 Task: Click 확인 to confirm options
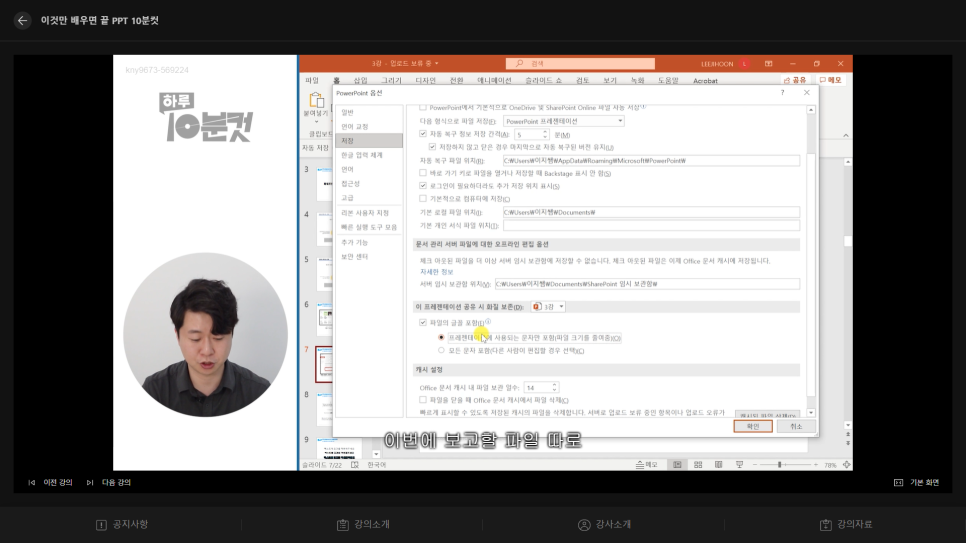point(753,426)
